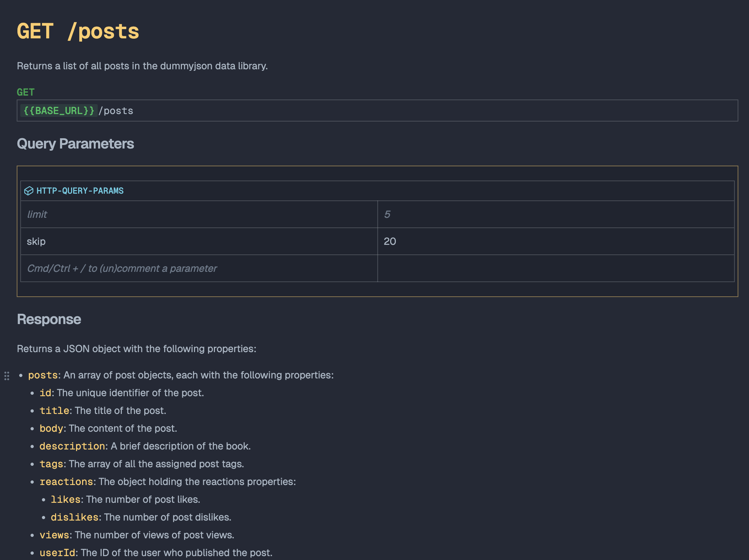Click the empty new parameter value cell

[x=555, y=268]
